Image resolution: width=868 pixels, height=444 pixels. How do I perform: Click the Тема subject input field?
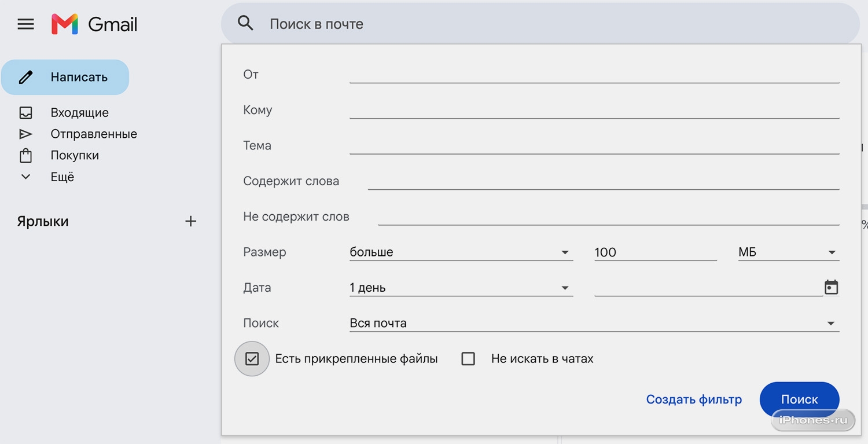pos(594,145)
